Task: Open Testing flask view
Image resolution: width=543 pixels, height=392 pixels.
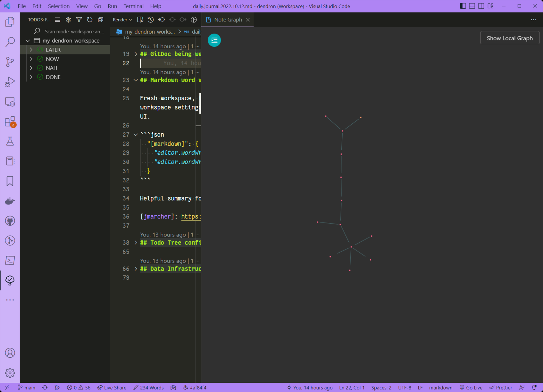Action: [10, 141]
